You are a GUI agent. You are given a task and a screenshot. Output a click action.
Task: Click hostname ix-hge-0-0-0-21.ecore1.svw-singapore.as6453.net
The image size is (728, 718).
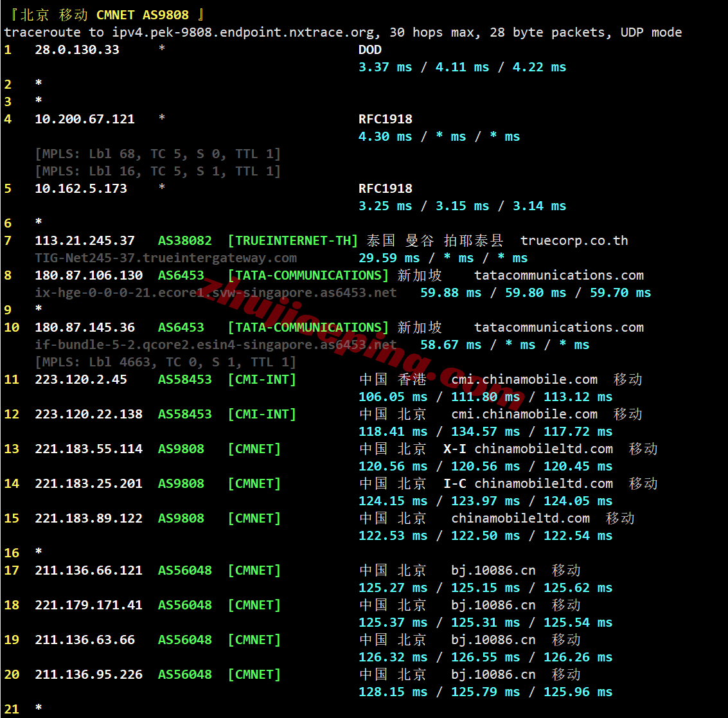coord(216,292)
